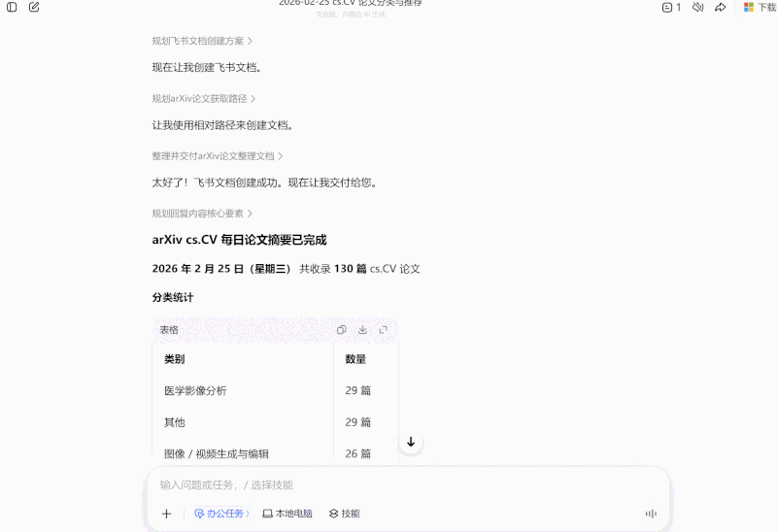Expand the 整理并交付arXiv论文整理文档 step
The height and width of the screenshot is (532, 777).
(x=218, y=156)
